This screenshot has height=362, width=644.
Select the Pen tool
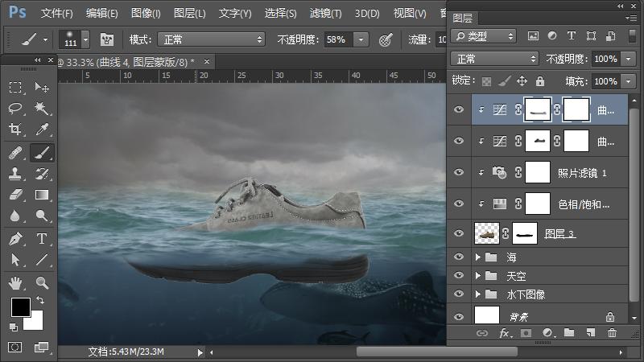15,238
